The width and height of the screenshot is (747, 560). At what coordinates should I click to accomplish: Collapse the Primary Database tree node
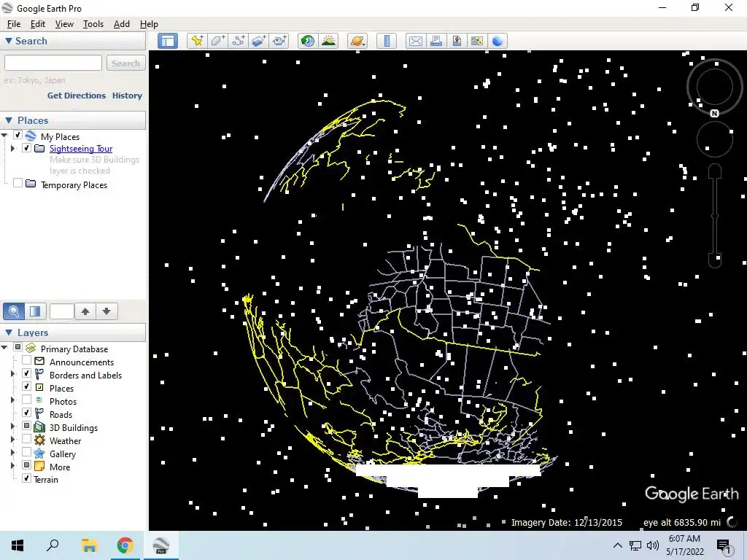click(5, 348)
